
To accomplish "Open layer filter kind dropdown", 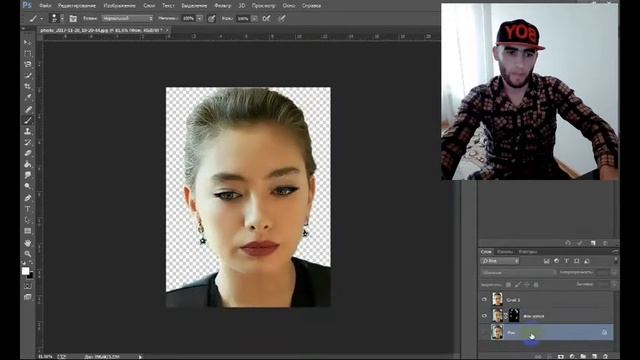I will (x=500, y=261).
